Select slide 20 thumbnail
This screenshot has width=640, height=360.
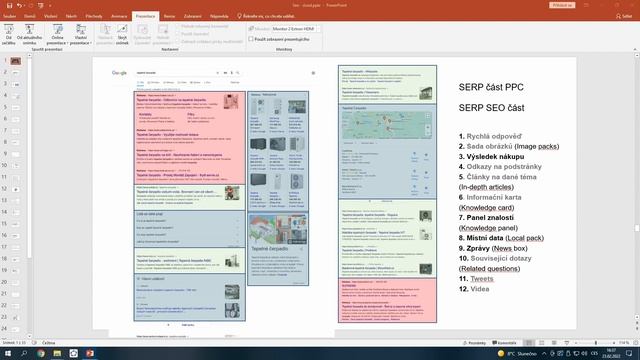click(16, 282)
